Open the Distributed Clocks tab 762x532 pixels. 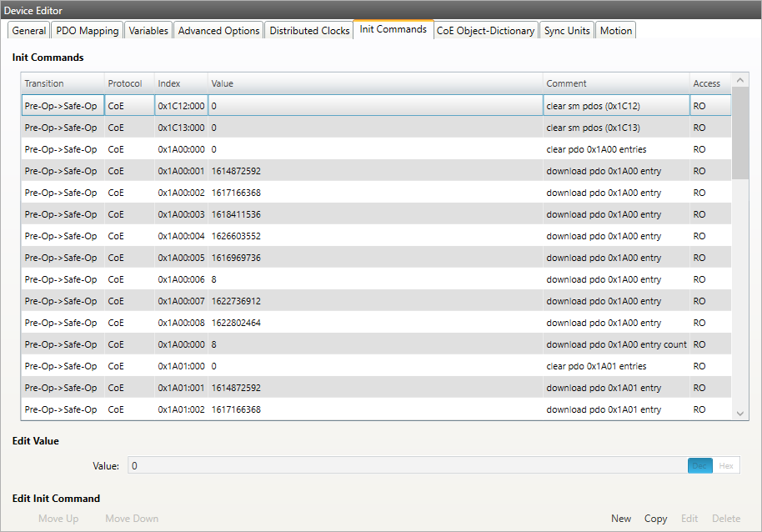(309, 31)
